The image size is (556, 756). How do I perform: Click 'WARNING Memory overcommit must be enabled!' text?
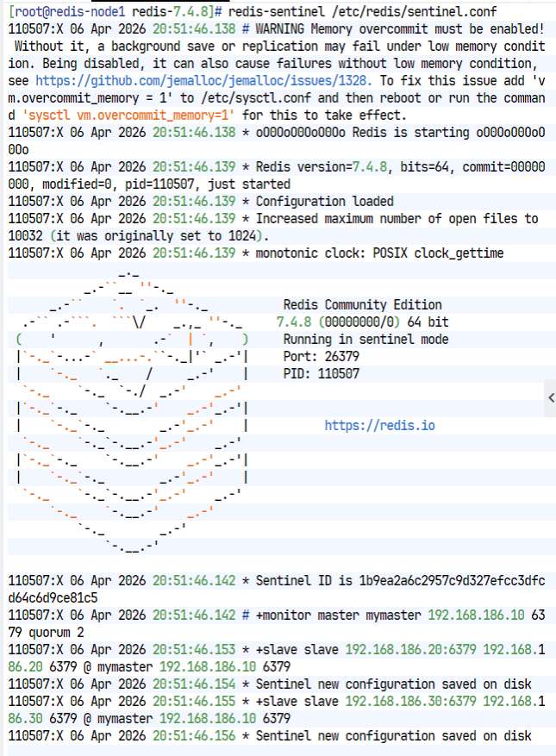click(400, 29)
